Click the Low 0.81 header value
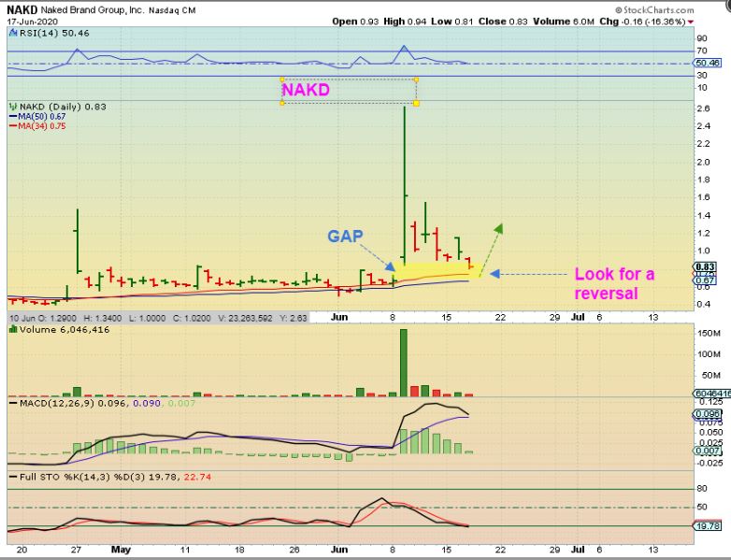731x560 pixels. point(451,22)
